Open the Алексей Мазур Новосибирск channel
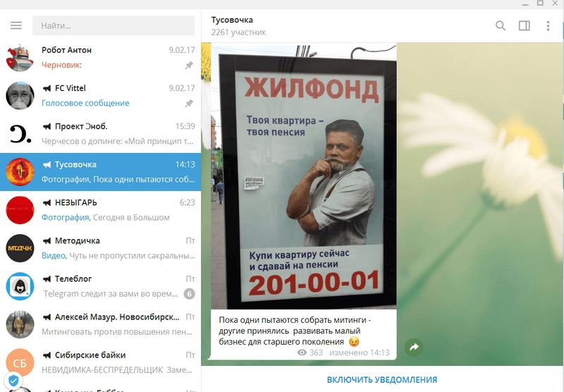Screen dimensions: 564x392 tap(100, 324)
